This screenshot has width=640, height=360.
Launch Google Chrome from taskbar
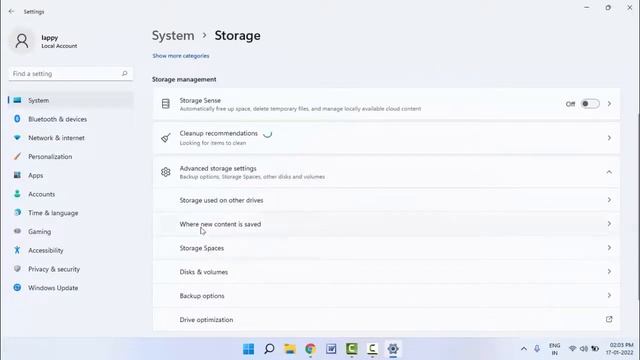(x=311, y=349)
